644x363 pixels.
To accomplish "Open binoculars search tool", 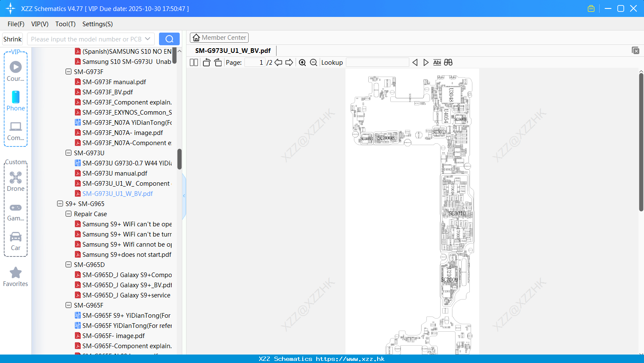I will [x=448, y=62].
